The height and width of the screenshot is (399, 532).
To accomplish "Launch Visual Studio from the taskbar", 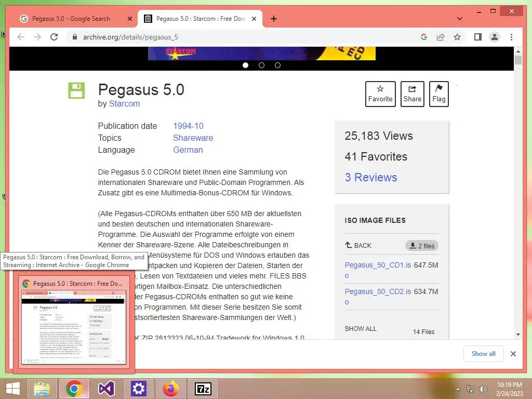I will point(106,389).
